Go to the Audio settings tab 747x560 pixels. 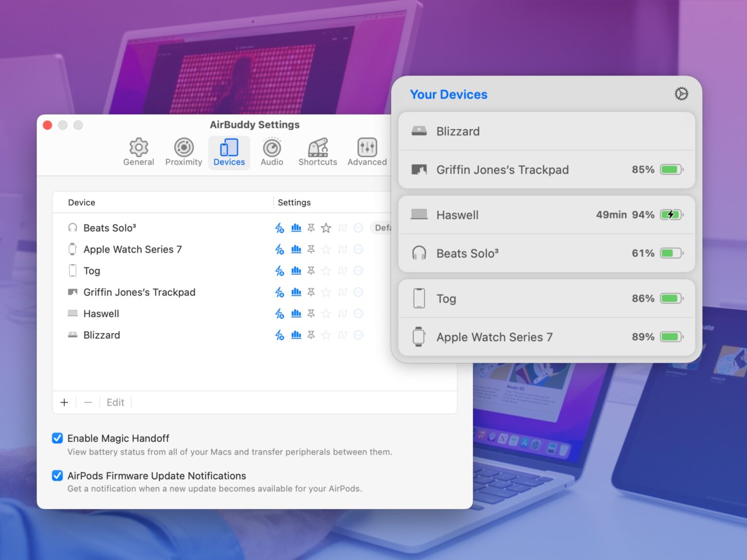[x=272, y=152]
